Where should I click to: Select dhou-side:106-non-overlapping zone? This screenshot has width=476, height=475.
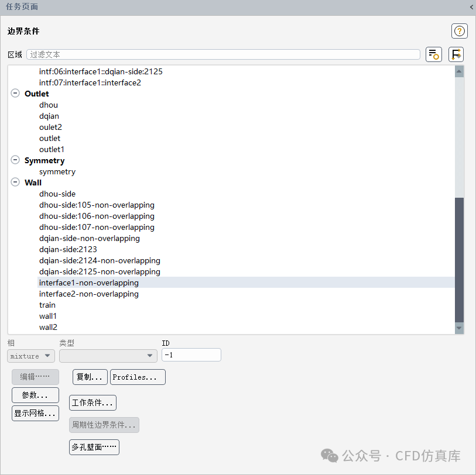click(97, 216)
